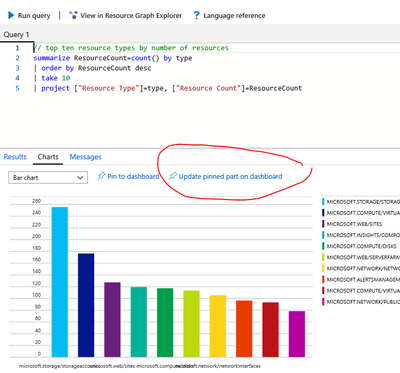Click the MICROSOFT.STORAGE legend label
Image resolution: width=400 pixels, height=373 pixels.
[363, 202]
